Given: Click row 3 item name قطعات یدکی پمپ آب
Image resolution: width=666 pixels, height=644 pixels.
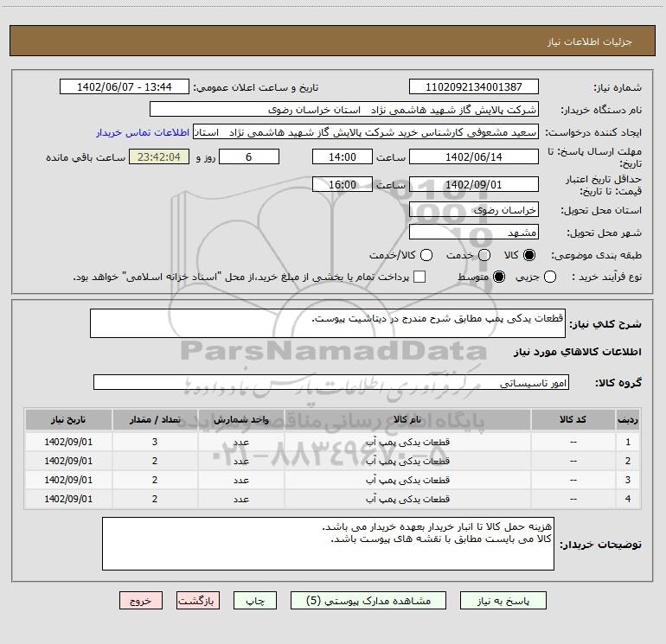Looking at the screenshot, I should tap(407, 480).
